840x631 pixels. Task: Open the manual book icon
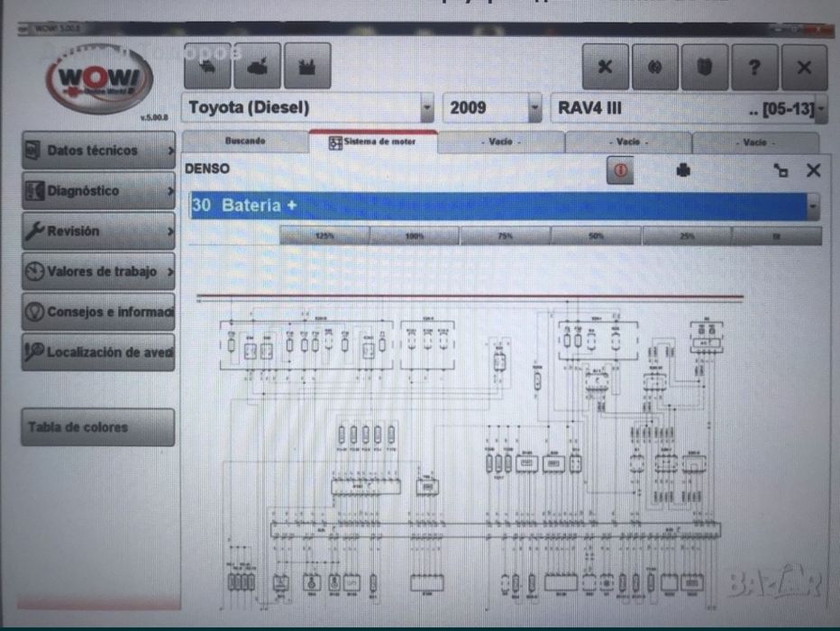(x=705, y=67)
